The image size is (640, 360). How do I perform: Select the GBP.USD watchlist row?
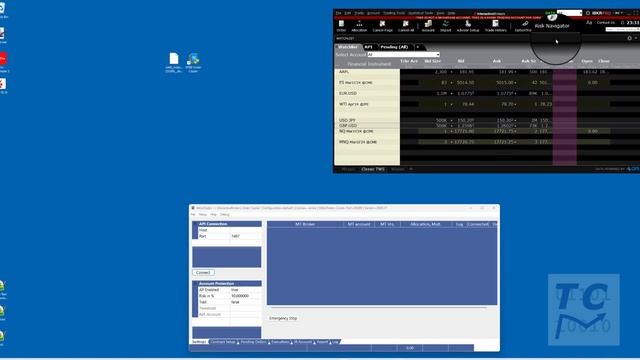coord(367,126)
